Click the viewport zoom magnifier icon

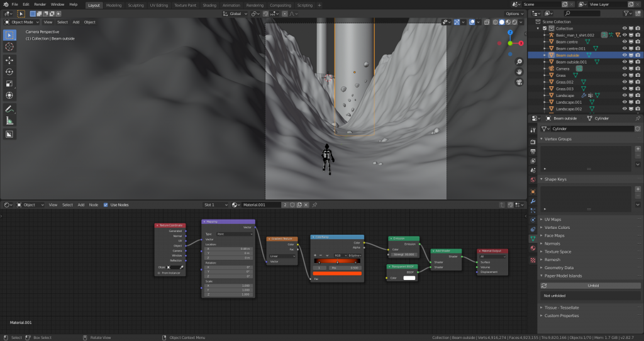tap(519, 62)
